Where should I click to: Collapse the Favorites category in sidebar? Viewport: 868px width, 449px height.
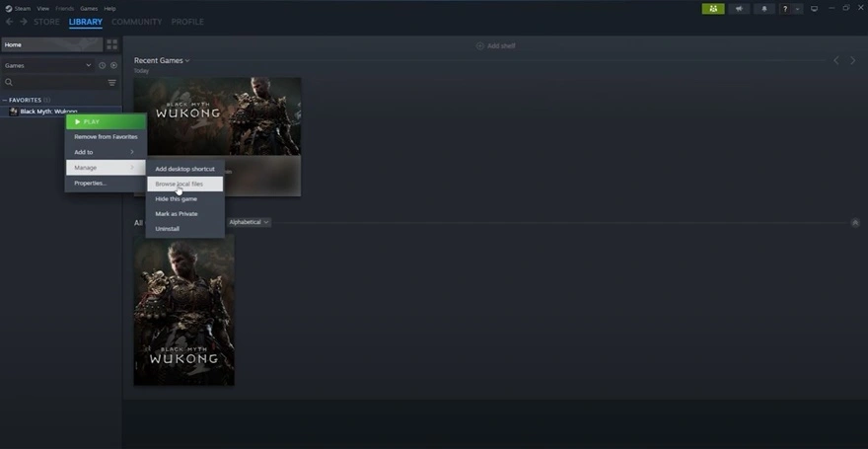click(5, 100)
